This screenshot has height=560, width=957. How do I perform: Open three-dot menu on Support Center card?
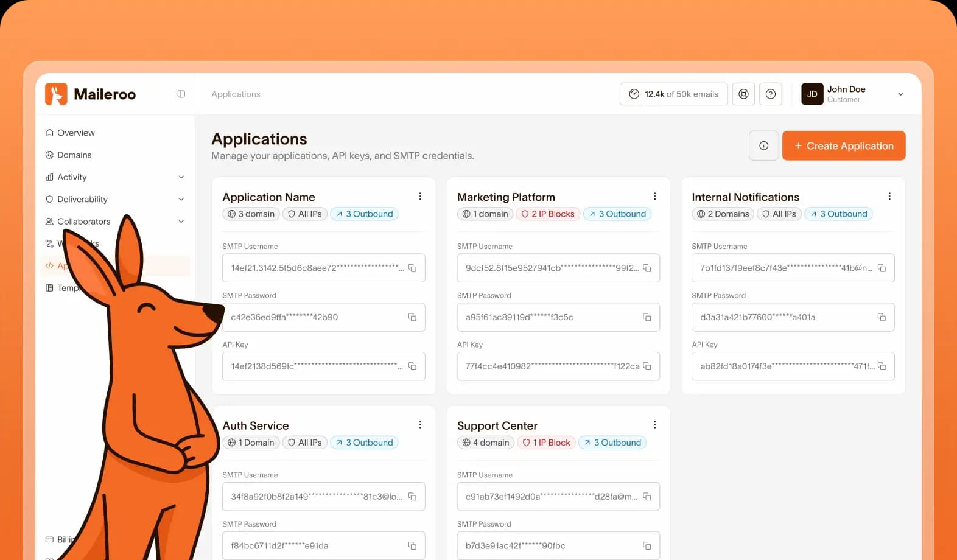(655, 425)
